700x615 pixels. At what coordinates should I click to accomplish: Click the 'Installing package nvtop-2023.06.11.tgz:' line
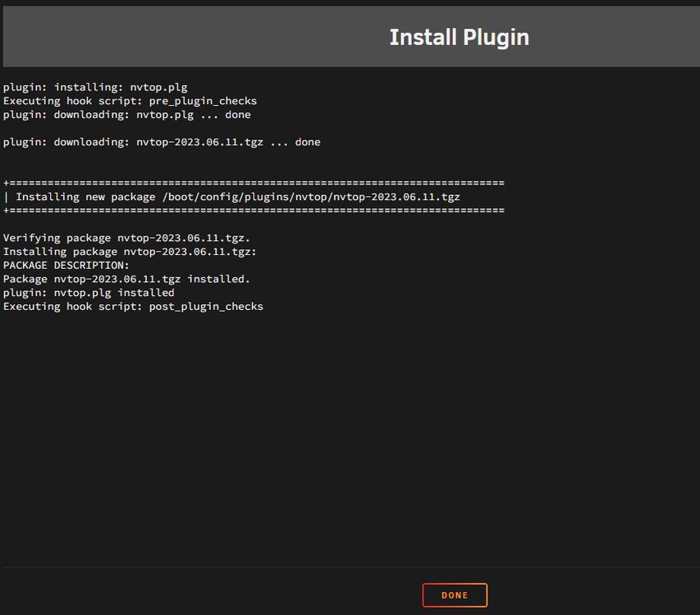(130, 252)
